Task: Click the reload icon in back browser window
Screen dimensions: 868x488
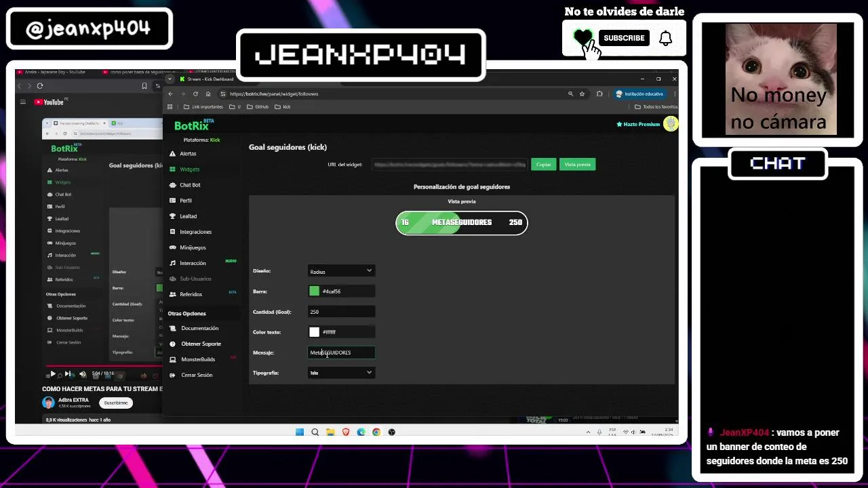Action: (x=40, y=86)
